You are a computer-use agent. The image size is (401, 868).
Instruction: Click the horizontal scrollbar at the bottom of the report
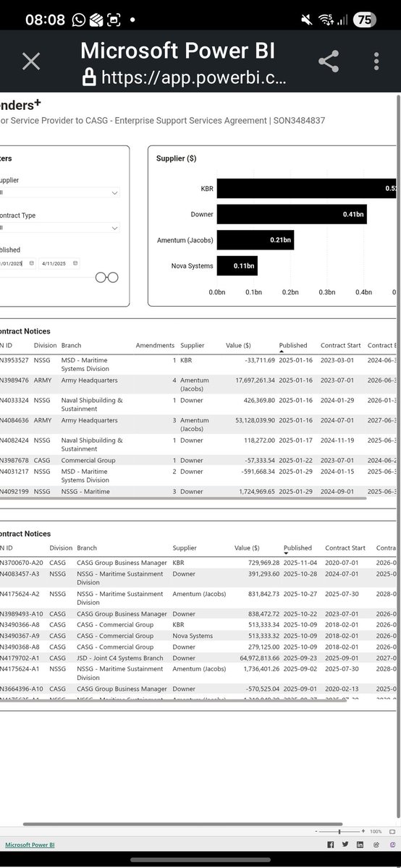[181, 824]
